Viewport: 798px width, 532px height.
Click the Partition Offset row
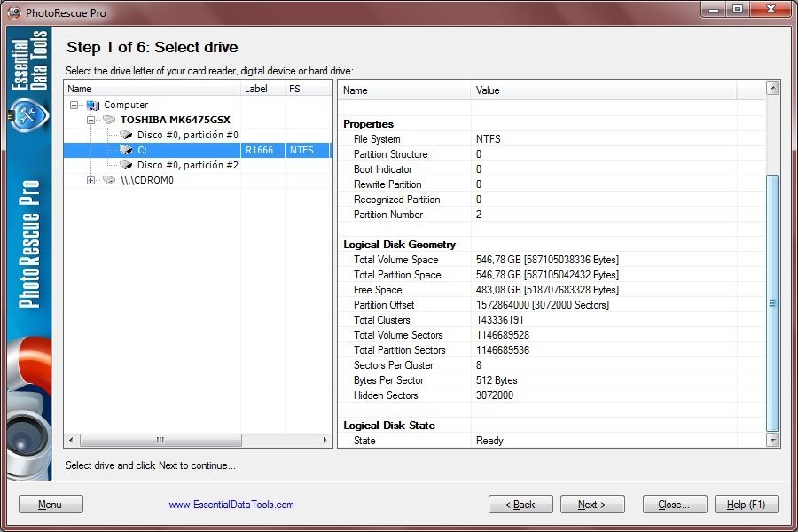pyautogui.click(x=552, y=305)
